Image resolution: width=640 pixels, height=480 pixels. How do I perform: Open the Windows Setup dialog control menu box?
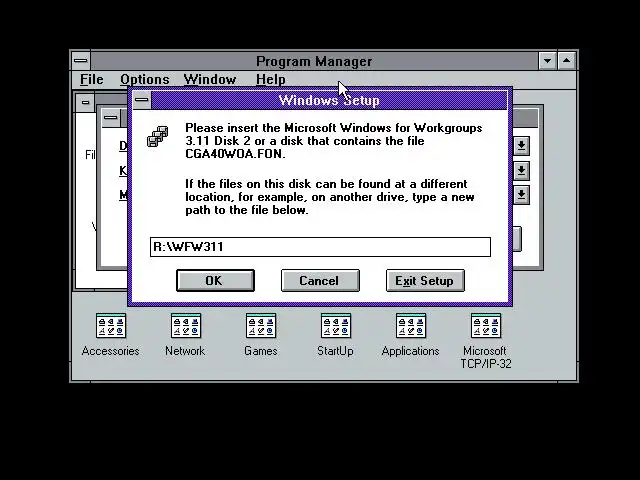(142, 100)
